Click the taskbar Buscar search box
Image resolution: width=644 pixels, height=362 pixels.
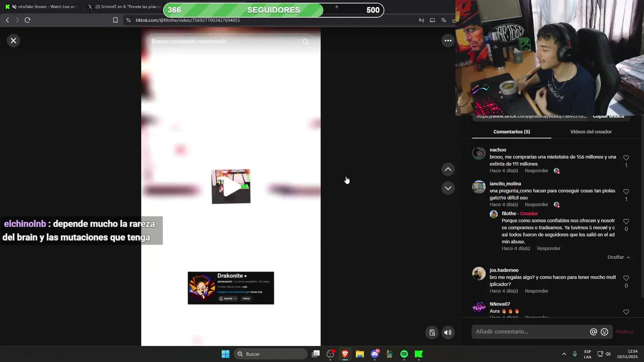coord(271,354)
